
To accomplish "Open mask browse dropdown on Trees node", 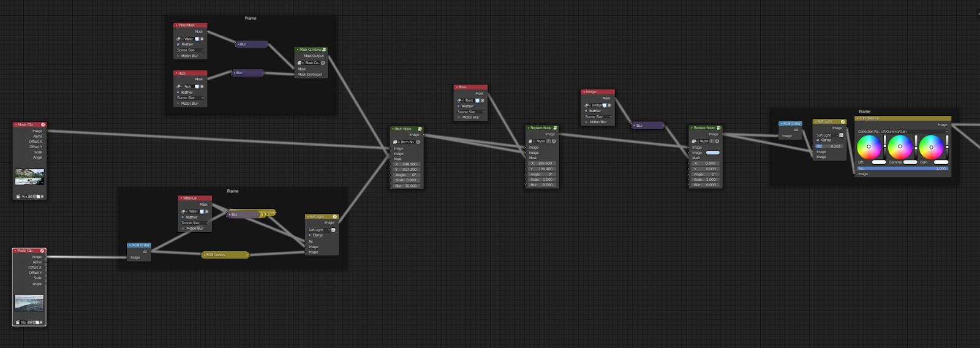I will pos(459,100).
